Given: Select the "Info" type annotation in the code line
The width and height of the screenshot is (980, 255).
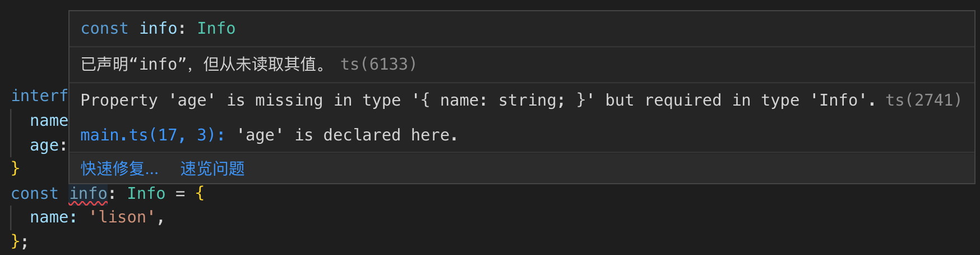Looking at the screenshot, I should click(146, 193).
